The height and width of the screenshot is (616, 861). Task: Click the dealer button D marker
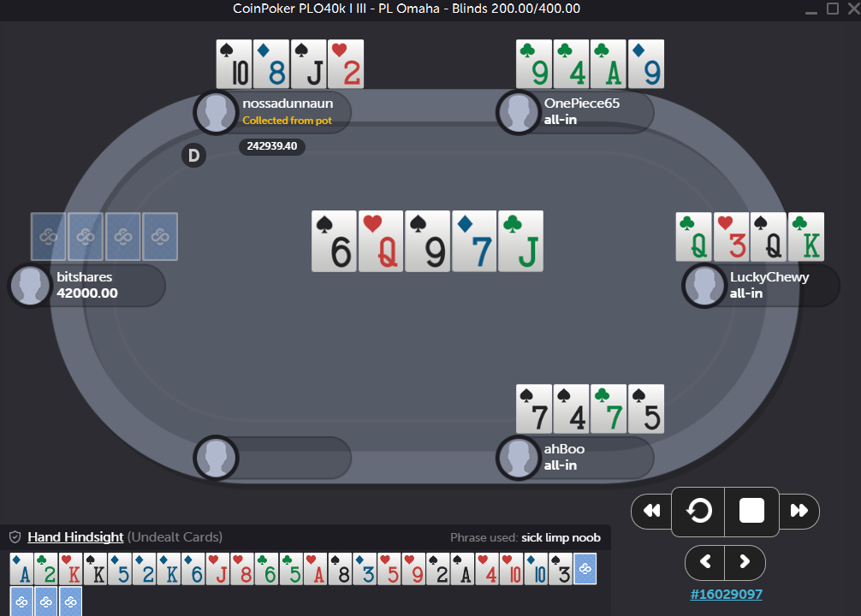pos(193,156)
